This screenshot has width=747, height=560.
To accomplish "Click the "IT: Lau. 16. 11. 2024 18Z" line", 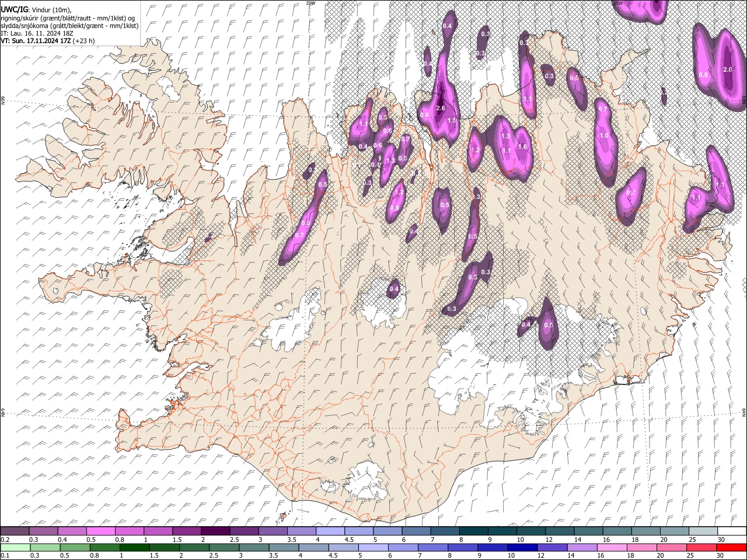I will click(x=37, y=33).
